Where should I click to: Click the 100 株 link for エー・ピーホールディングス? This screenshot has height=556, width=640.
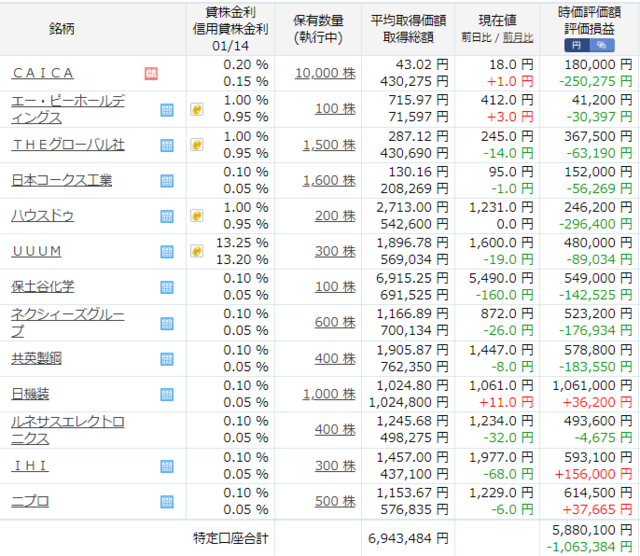(x=335, y=109)
